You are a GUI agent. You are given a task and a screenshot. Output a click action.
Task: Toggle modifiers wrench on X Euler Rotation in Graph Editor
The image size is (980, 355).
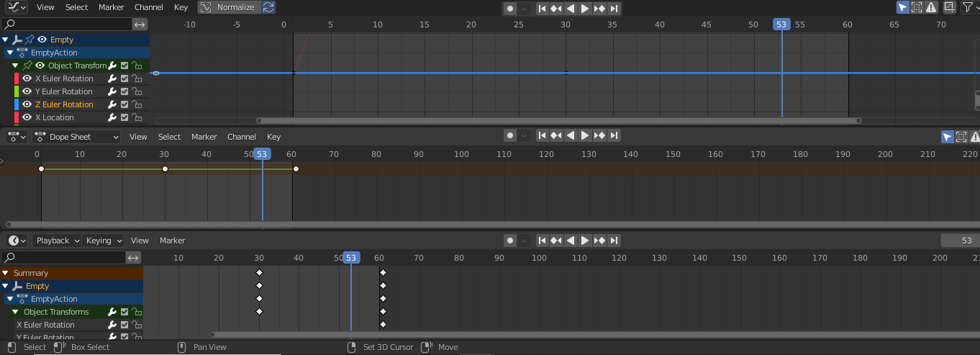[x=112, y=78]
